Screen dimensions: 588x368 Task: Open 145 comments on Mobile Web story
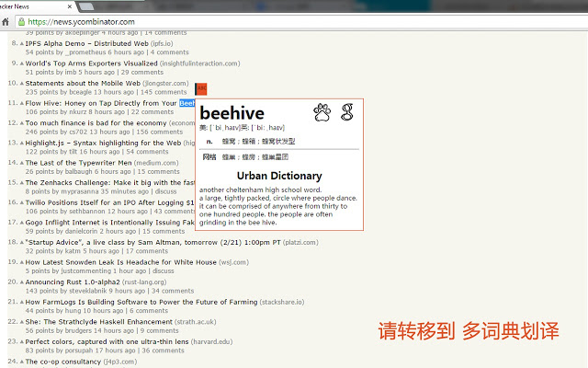(164, 92)
